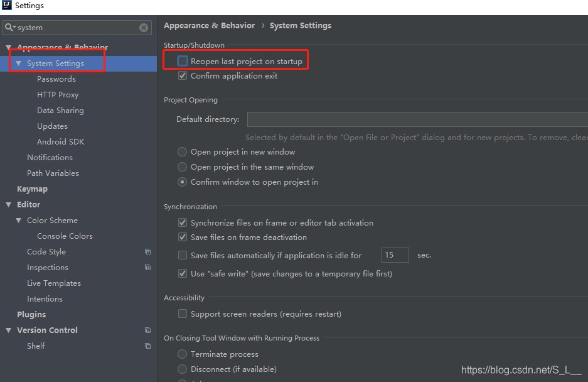Click project-level icon beside Shelf
This screenshot has width=588, height=382.
pyautogui.click(x=147, y=346)
